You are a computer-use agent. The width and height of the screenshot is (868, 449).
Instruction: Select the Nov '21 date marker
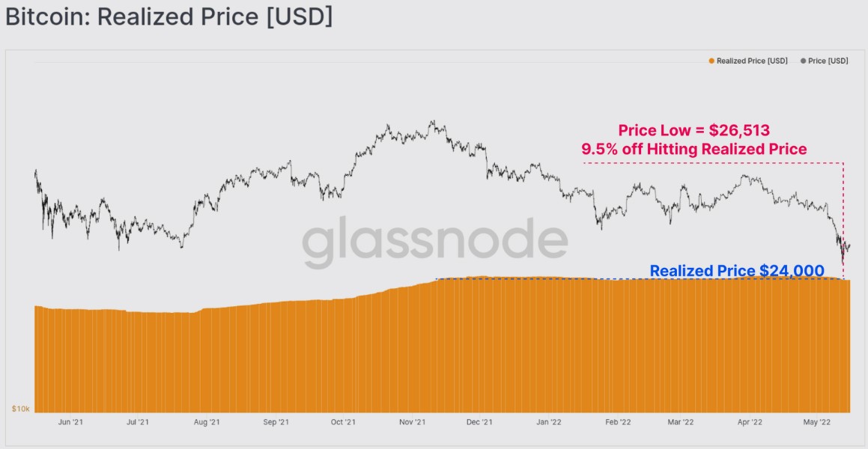(412, 423)
